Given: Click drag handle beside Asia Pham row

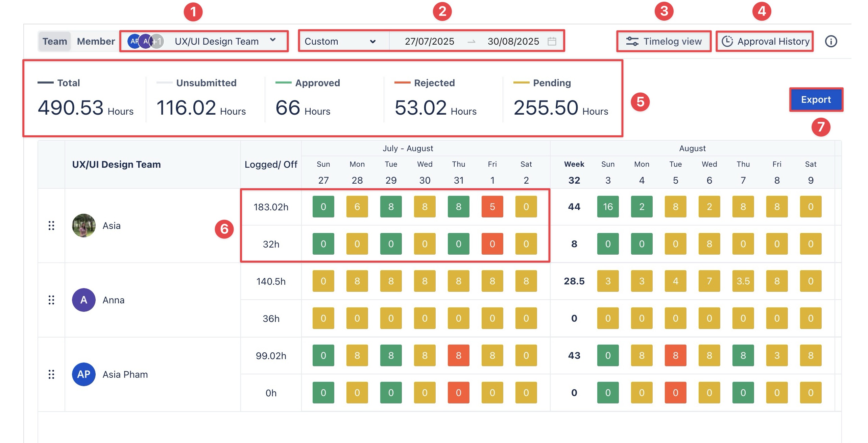Looking at the screenshot, I should point(51,374).
